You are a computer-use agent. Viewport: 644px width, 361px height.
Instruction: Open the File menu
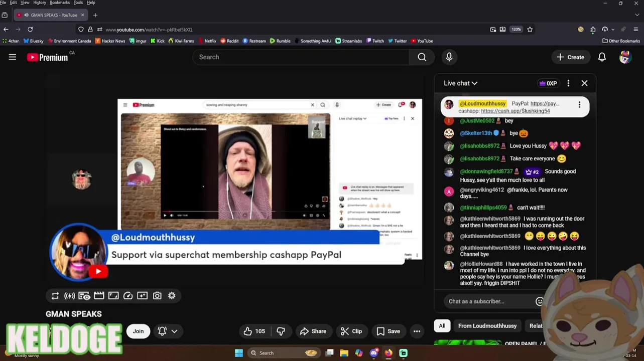click(x=3, y=3)
